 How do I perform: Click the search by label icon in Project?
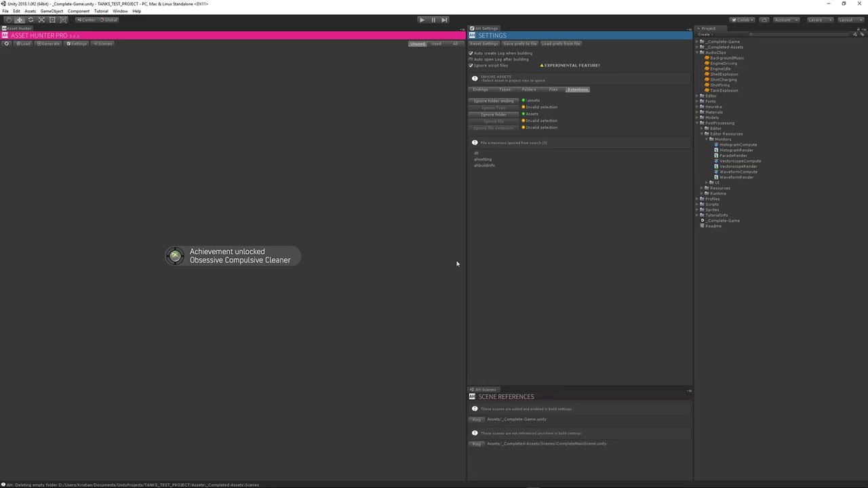[863, 35]
